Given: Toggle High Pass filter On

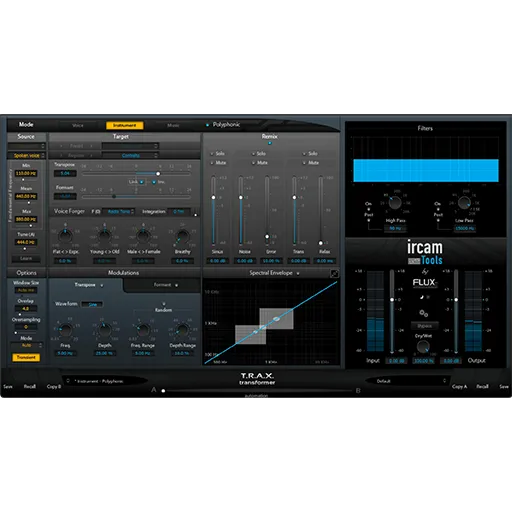Looking at the screenshot, I should coord(369,209).
